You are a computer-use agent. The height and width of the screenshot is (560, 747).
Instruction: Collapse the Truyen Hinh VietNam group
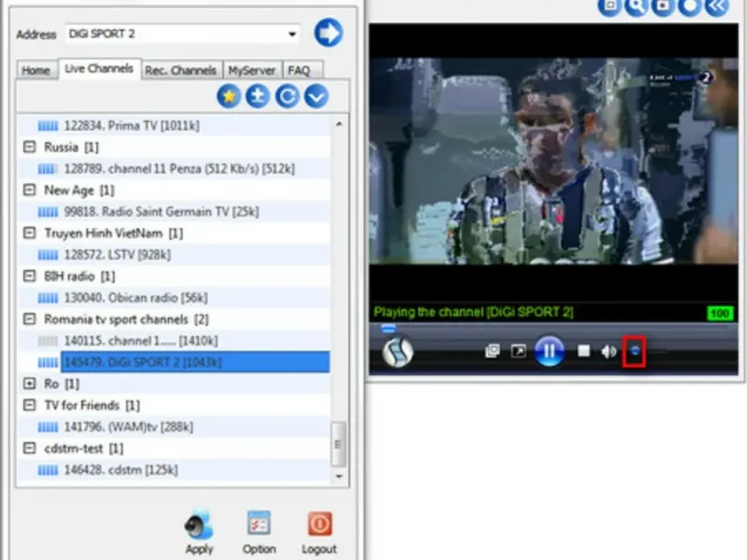(x=30, y=232)
